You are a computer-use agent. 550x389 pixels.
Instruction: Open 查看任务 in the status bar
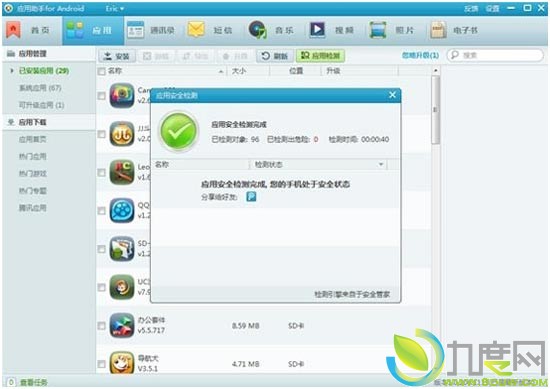pyautogui.click(x=34, y=382)
